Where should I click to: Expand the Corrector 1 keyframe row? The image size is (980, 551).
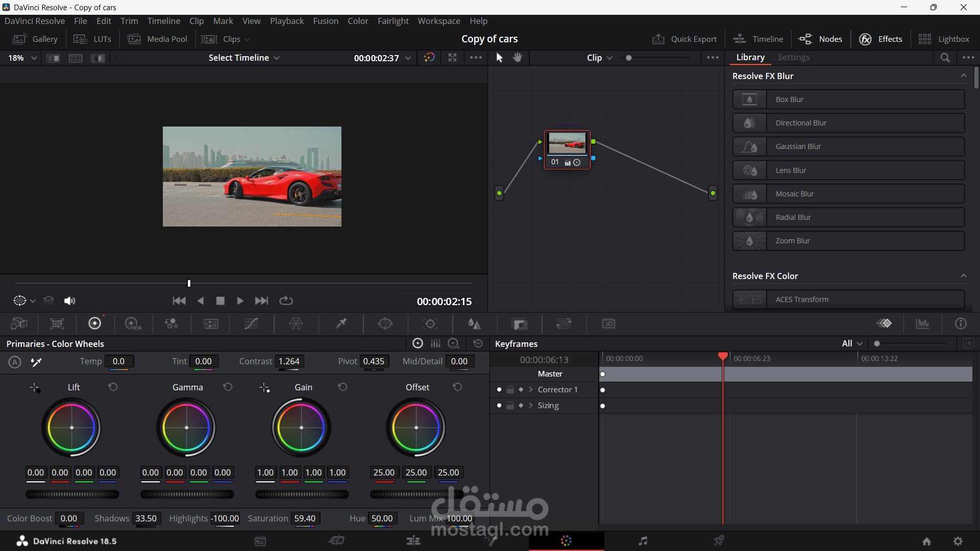[531, 390]
